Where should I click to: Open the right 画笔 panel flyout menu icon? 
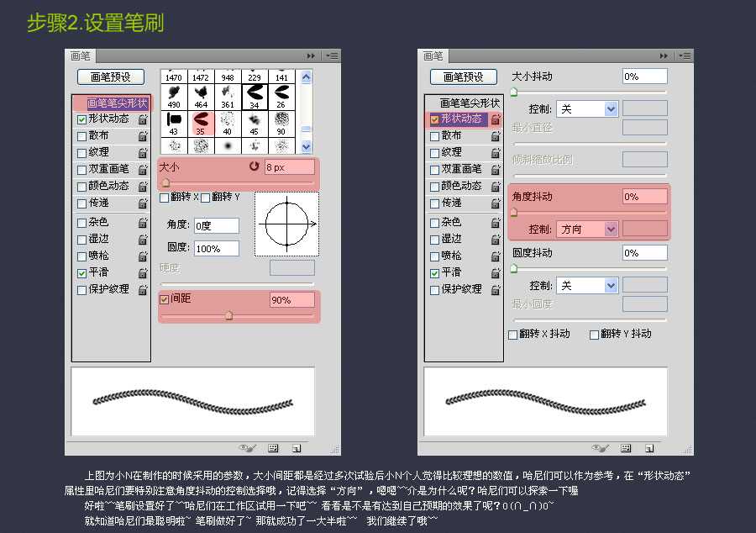685,56
